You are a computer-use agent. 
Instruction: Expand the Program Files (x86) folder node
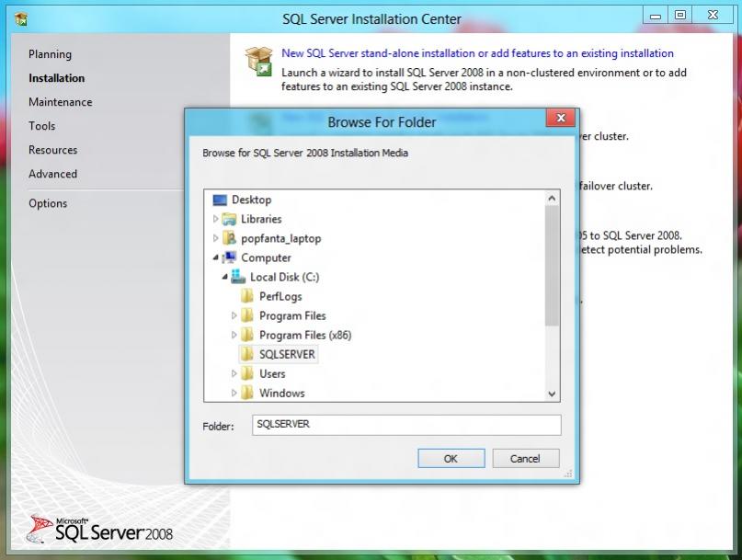tap(234, 335)
